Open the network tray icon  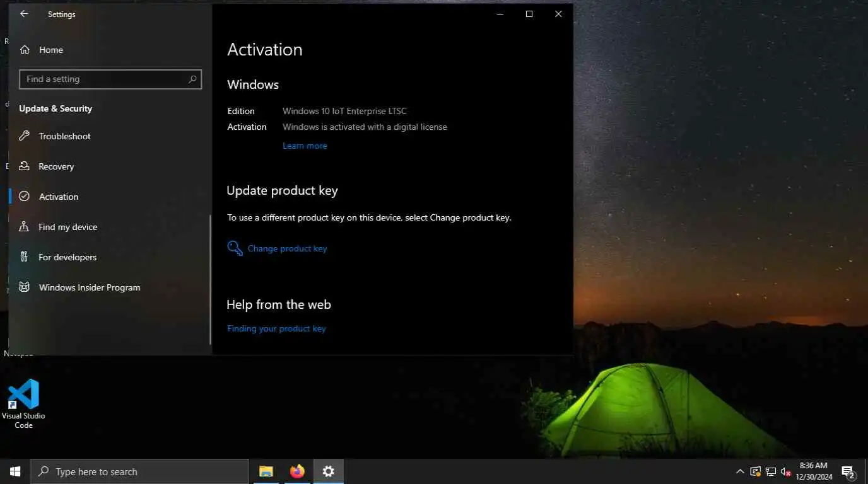[770, 471]
